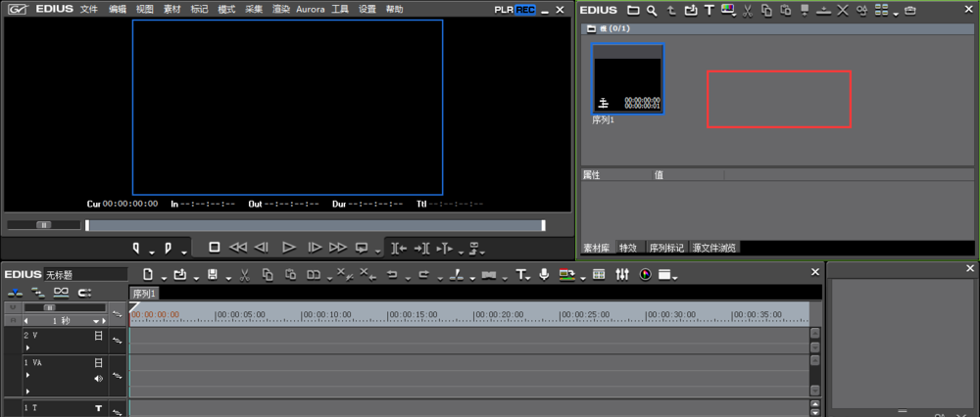Click the new folder icon in bin toolbar
Image resolution: width=980 pixels, height=417 pixels.
point(633,10)
